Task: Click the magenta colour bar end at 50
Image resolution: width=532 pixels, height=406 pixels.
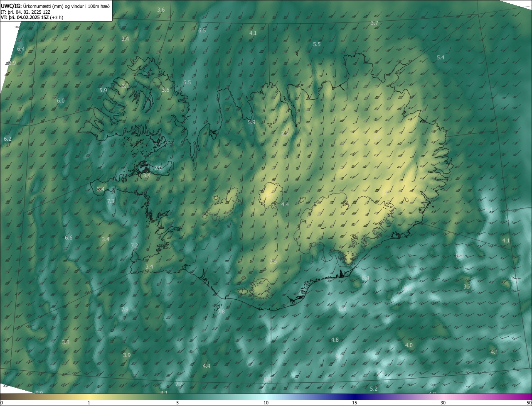Action: coord(528,396)
